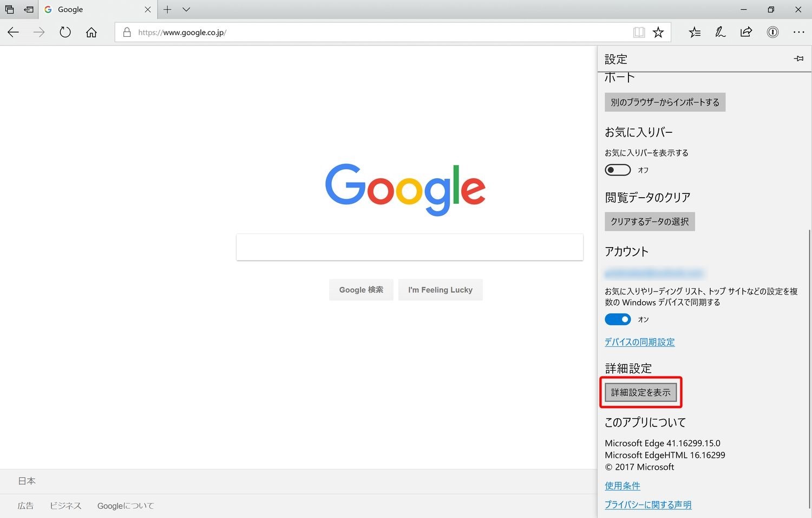Close the Google tab
This screenshot has width=812, height=518.
(147, 10)
